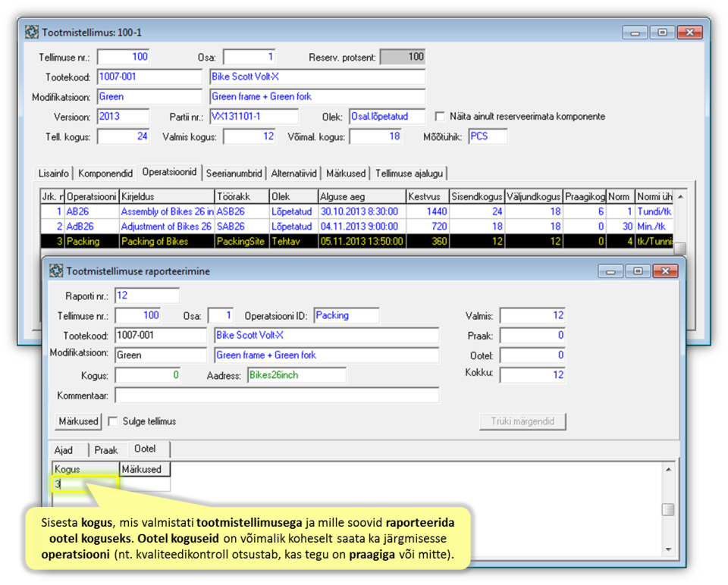Click the Kokku total field
Screen dimensions: 728x585
tap(532, 375)
